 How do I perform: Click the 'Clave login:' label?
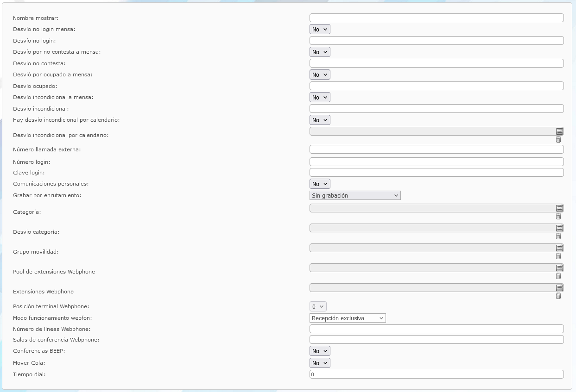(x=29, y=173)
